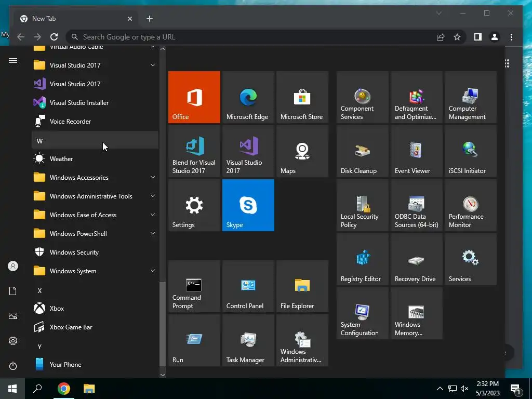This screenshot has height=399, width=532.
Task: Click the X letter header in app list
Action: pos(95,290)
